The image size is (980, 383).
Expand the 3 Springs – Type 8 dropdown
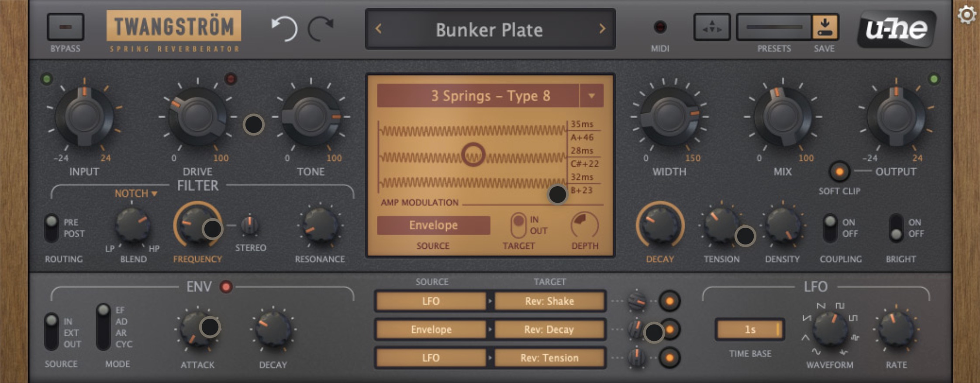coord(591,96)
